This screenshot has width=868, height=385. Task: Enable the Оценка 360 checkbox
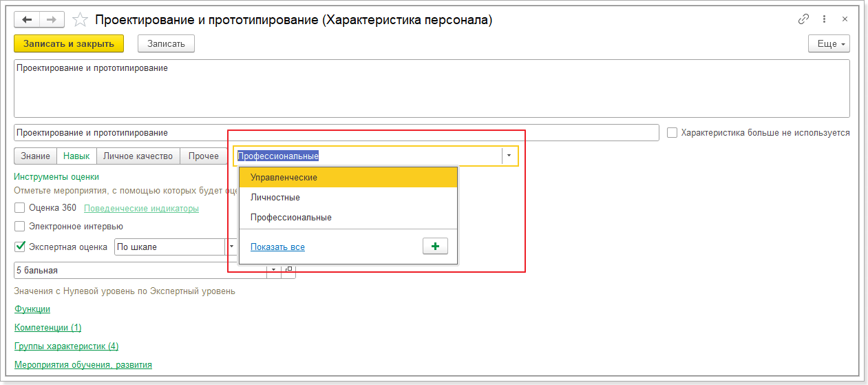[x=20, y=207]
